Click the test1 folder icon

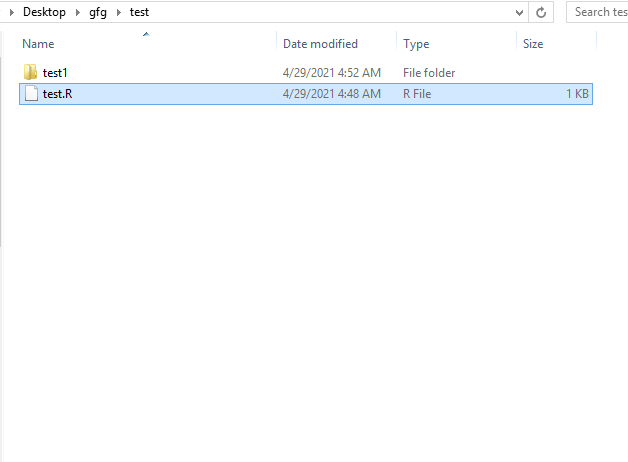click(30, 72)
